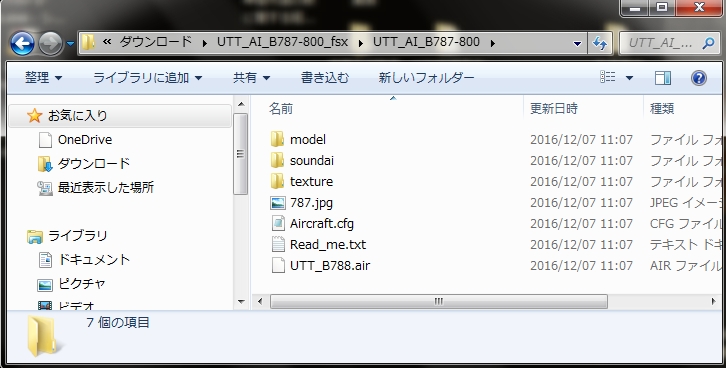Select the Aircraft.cfg file

[x=322, y=224]
